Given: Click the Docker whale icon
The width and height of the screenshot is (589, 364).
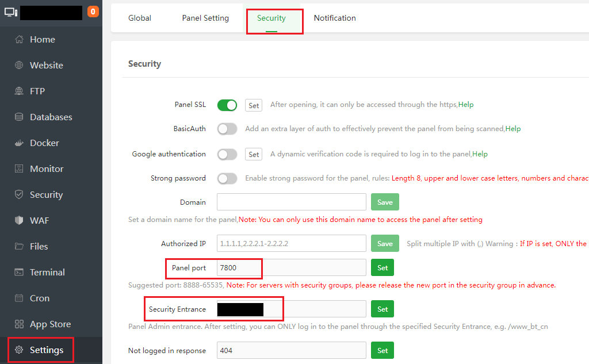Looking at the screenshot, I should (x=19, y=143).
